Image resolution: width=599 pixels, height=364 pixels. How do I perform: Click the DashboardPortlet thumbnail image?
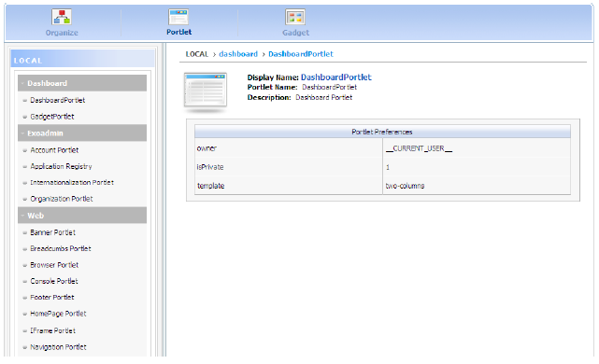click(206, 91)
